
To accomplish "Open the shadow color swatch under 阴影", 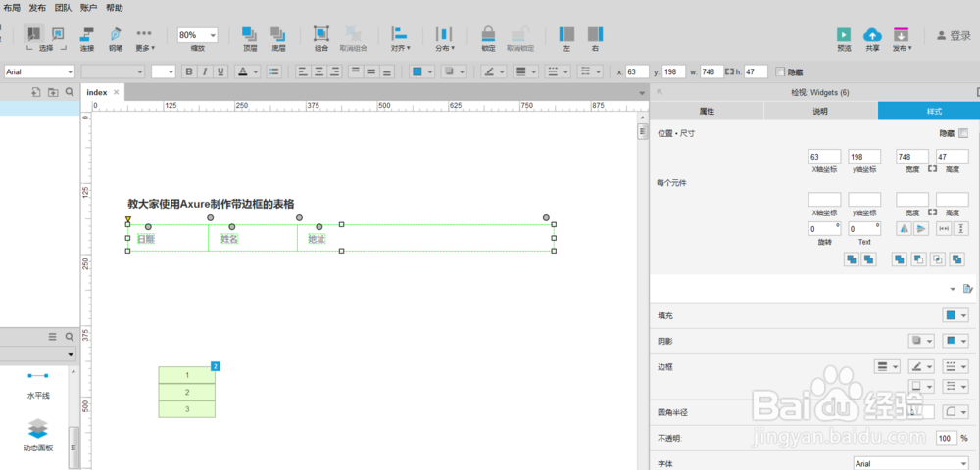I will pyautogui.click(x=955, y=341).
